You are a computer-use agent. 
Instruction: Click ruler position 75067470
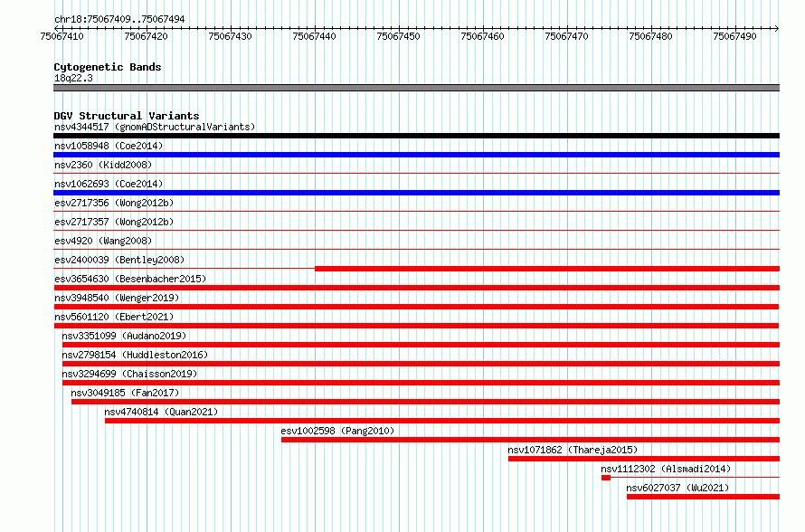(x=567, y=36)
